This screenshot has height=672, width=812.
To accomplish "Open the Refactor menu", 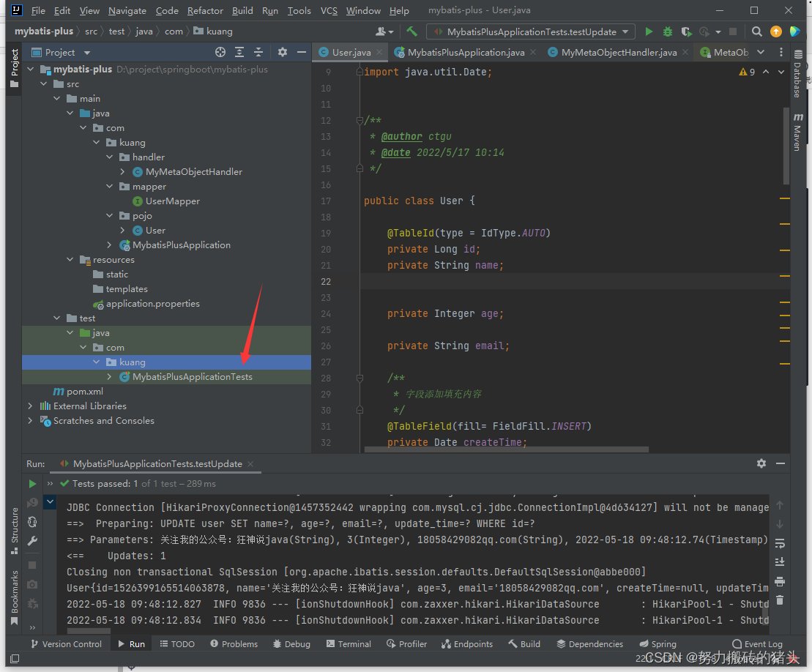I will click(205, 11).
